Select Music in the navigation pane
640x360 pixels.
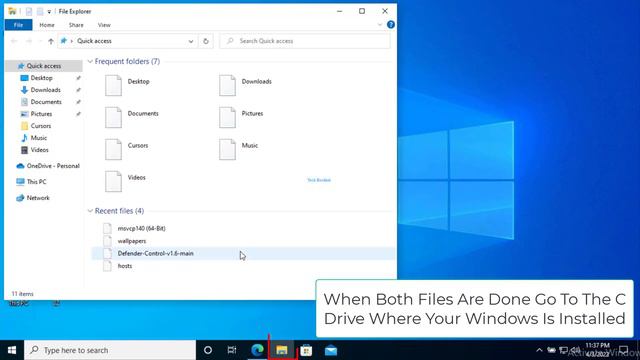coord(39,138)
